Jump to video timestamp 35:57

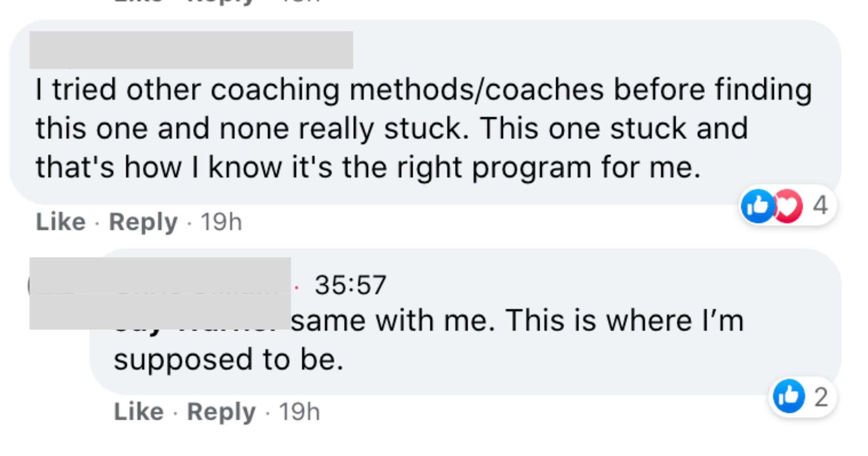pyautogui.click(x=350, y=285)
